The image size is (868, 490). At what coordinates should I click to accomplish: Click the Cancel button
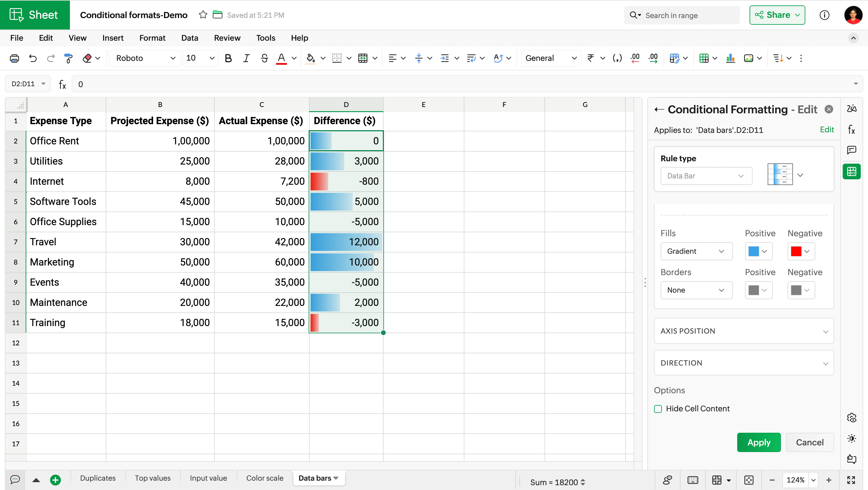point(810,442)
